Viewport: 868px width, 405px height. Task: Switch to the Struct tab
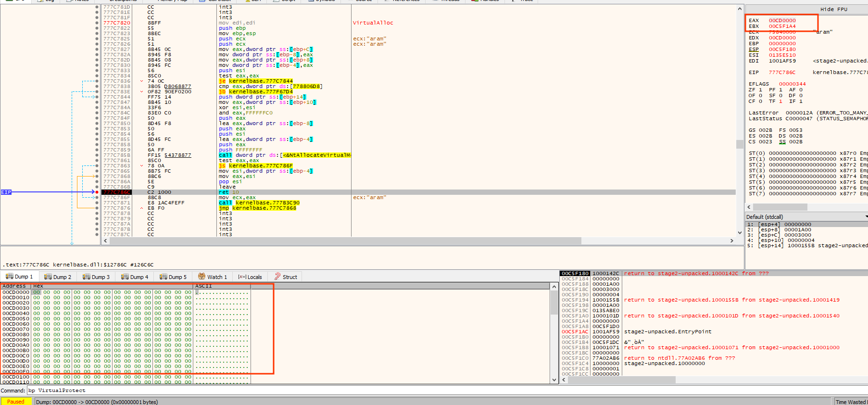(289, 277)
